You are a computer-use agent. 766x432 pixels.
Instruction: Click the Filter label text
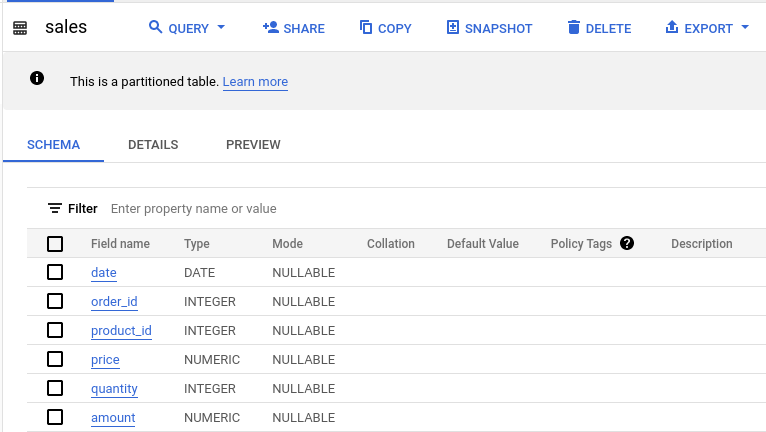pos(83,209)
